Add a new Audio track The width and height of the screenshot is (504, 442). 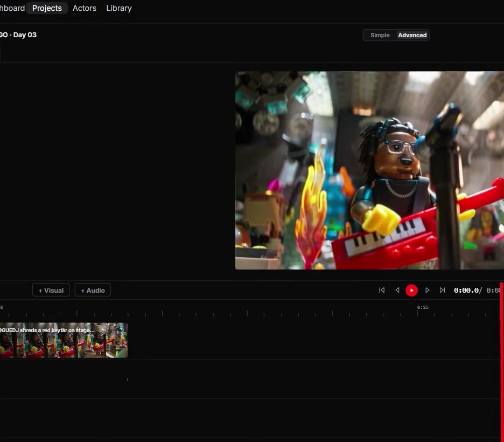coord(93,290)
